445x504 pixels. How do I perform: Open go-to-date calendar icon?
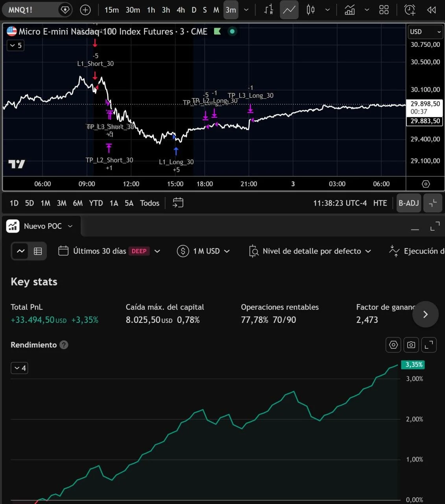point(178,203)
